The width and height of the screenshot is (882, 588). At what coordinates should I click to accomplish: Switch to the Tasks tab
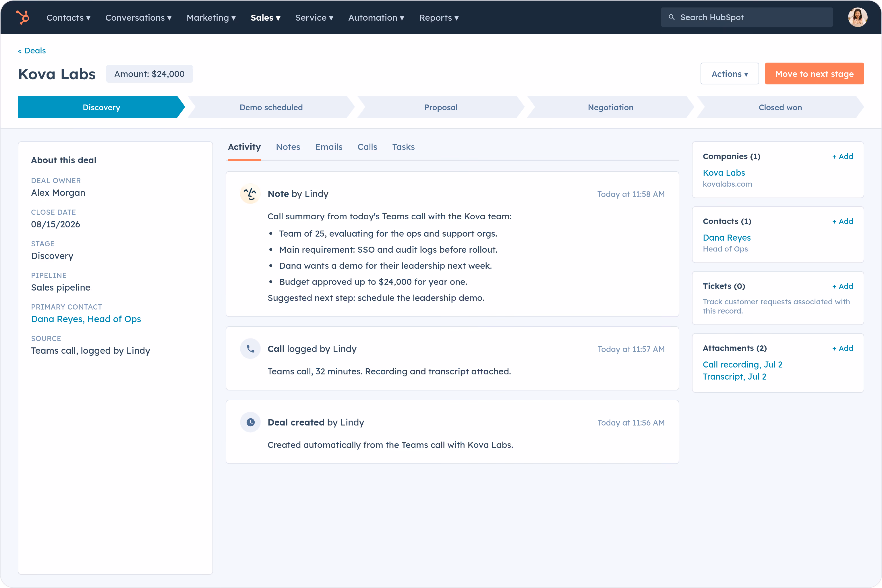[403, 147]
